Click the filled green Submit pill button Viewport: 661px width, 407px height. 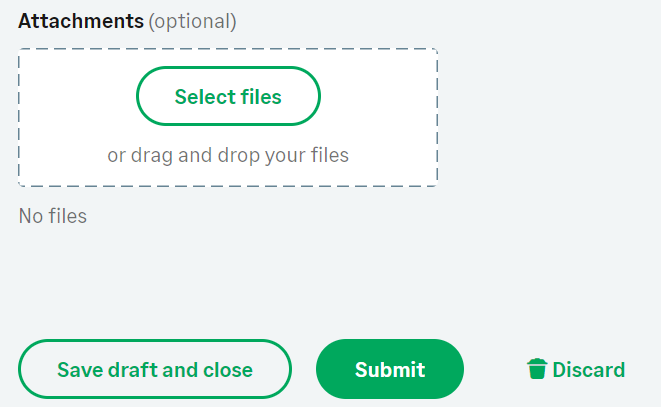[x=390, y=370]
